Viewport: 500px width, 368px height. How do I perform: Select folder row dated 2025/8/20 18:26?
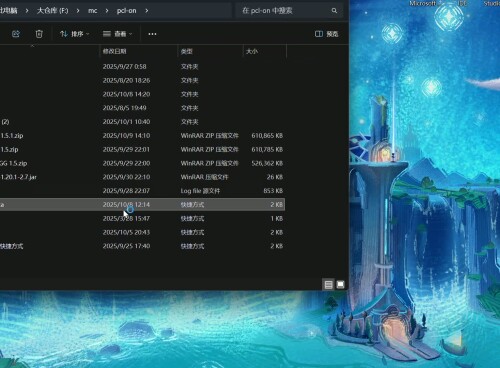[x=142, y=80]
